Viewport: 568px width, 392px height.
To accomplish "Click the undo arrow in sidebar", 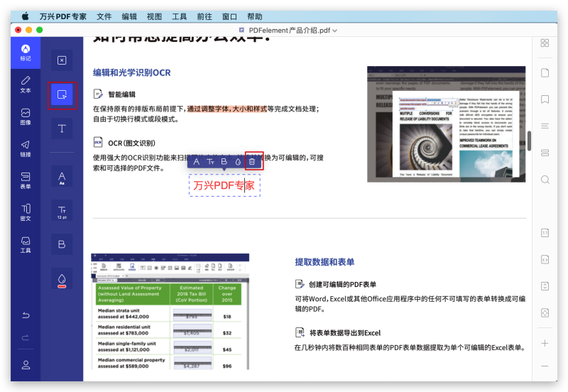I will click(26, 315).
